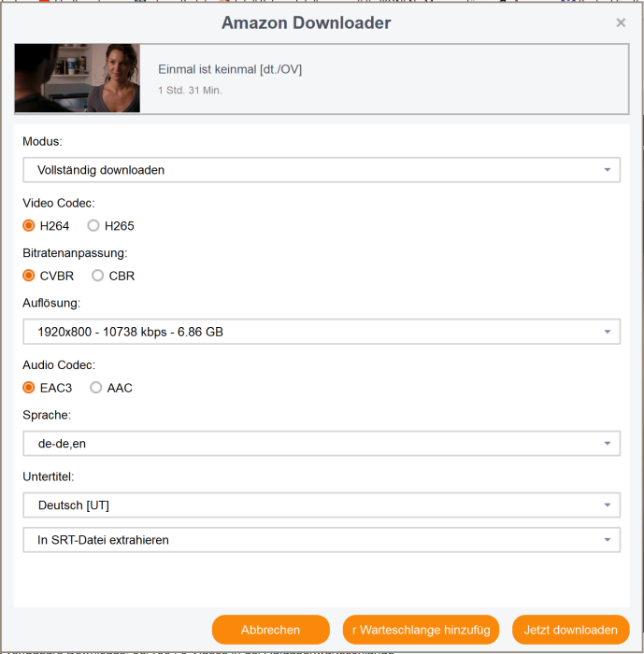Choose AAC audio codec

pyautogui.click(x=96, y=388)
